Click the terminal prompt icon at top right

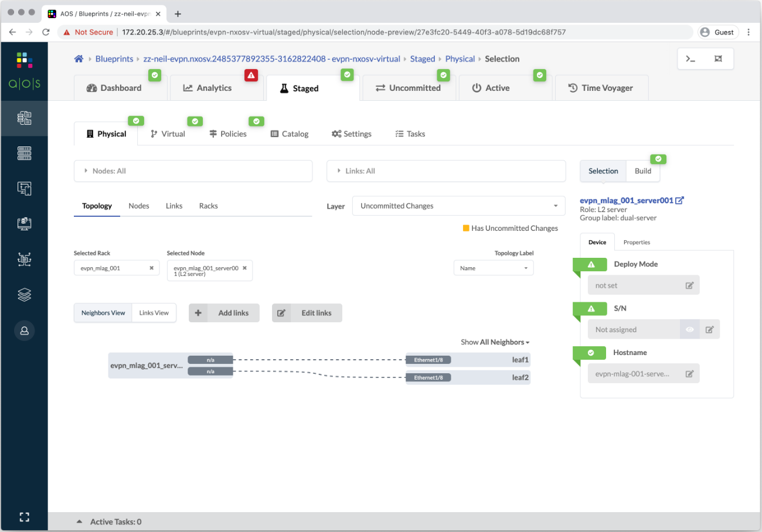691,59
